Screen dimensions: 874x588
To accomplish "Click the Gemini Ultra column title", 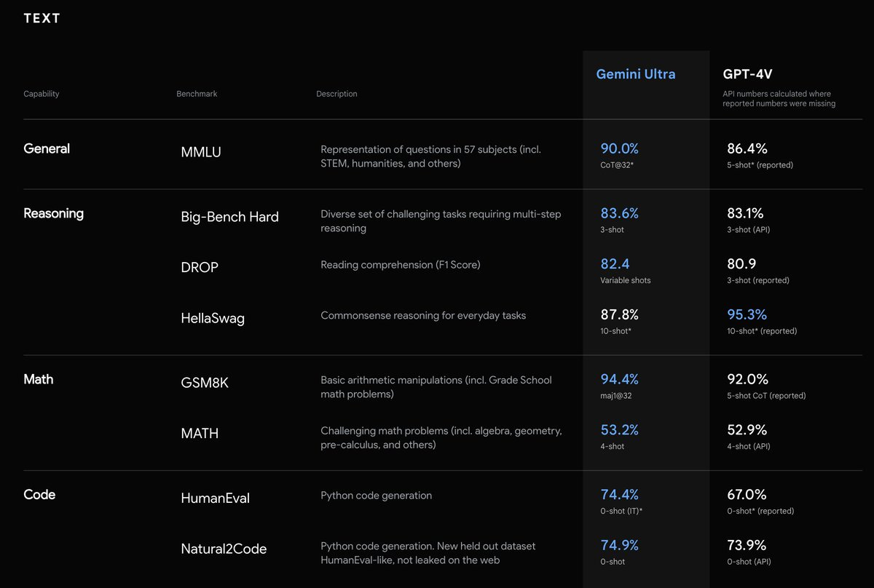I will tap(636, 74).
